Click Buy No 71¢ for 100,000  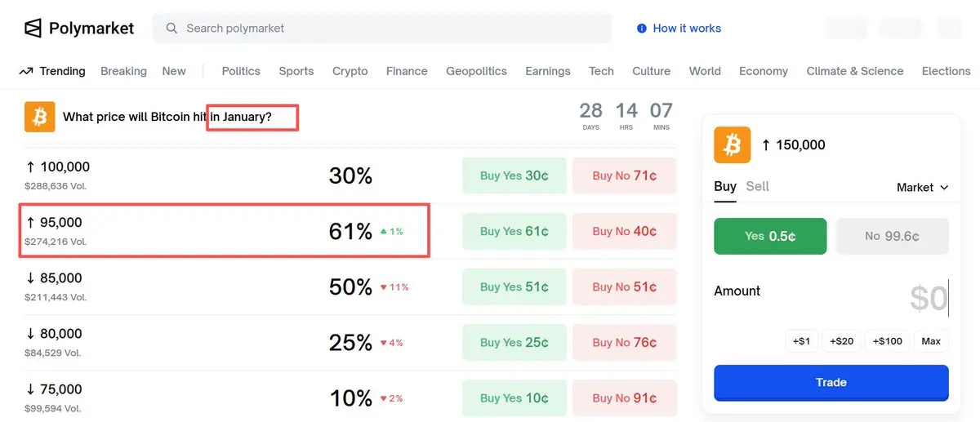click(x=624, y=175)
